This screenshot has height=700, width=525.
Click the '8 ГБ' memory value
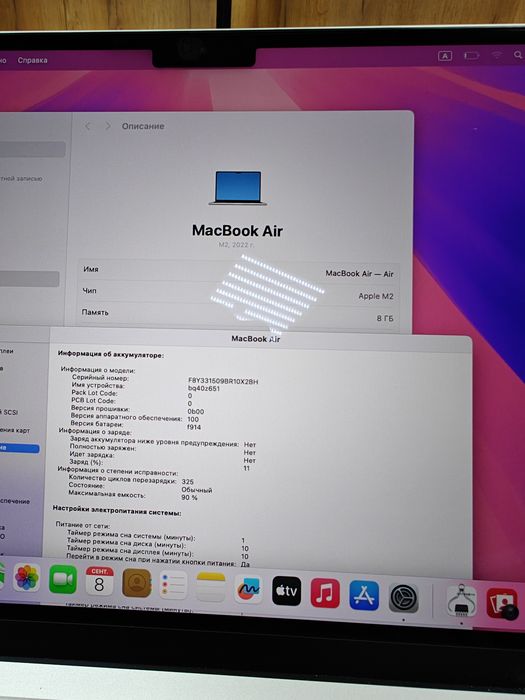point(385,318)
